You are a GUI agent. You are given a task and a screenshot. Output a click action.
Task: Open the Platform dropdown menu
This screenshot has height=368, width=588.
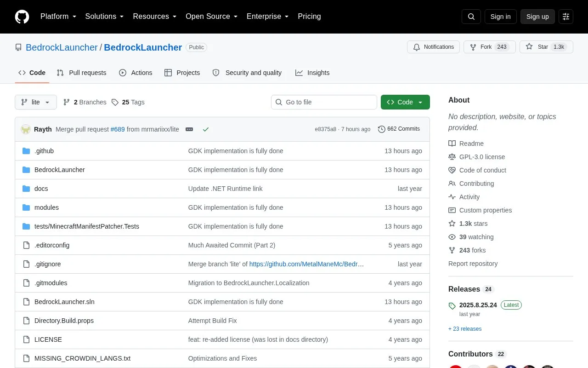click(x=58, y=17)
